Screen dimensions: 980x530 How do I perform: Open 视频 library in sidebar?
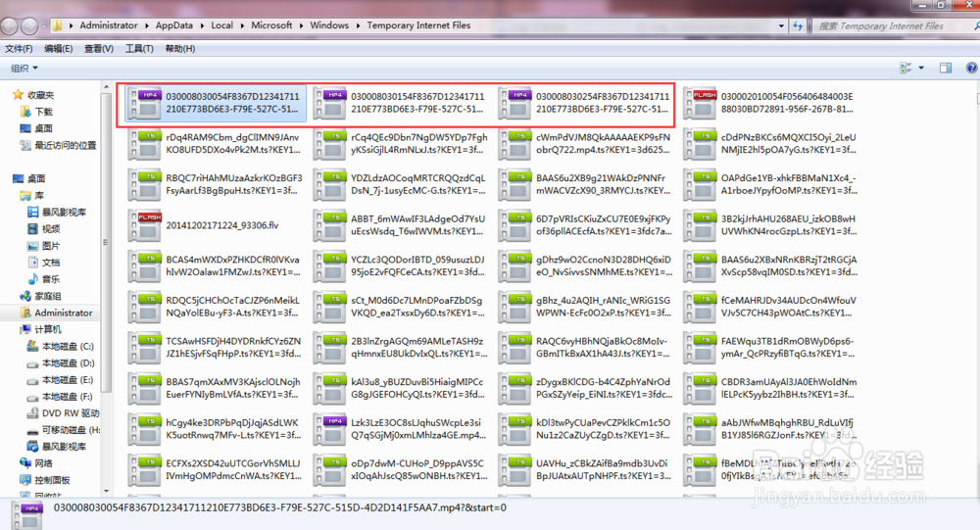click(44, 229)
